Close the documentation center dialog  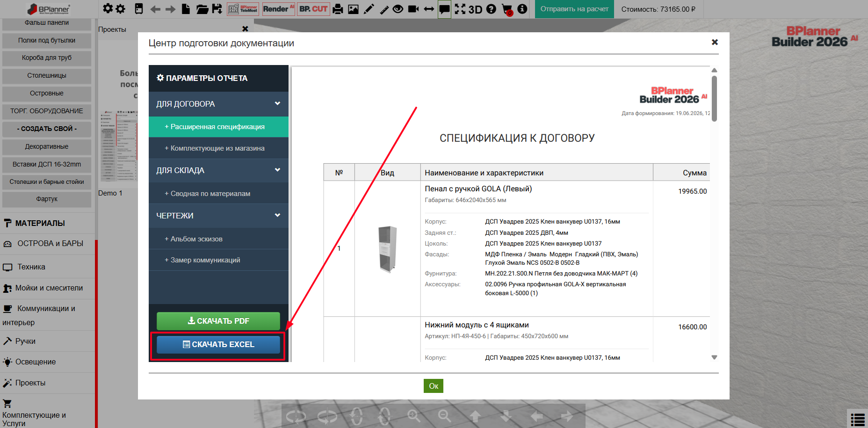715,42
